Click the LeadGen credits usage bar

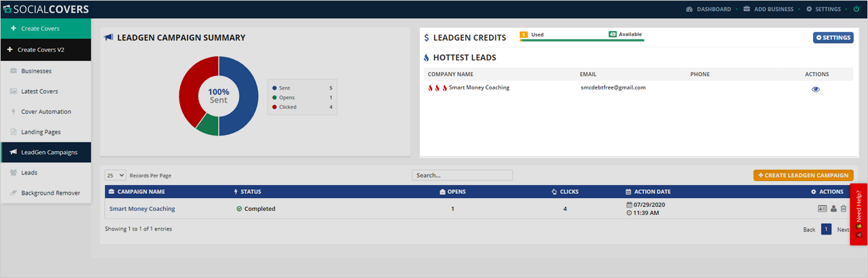click(582, 40)
